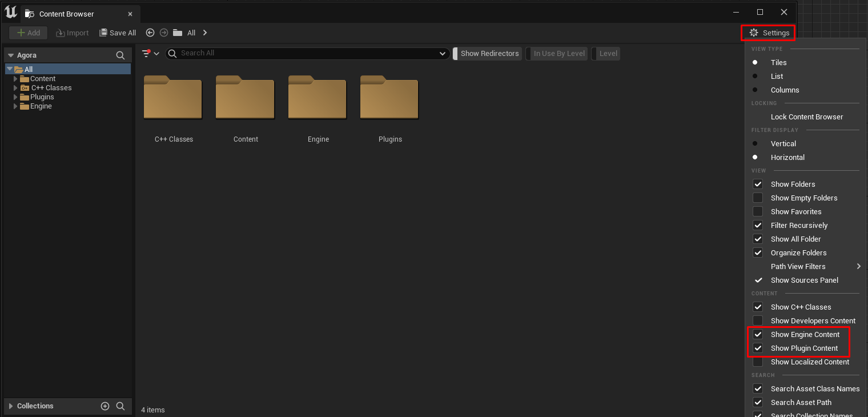Open the filter options icon
Viewport: 868px width, 417px height.
[147, 53]
